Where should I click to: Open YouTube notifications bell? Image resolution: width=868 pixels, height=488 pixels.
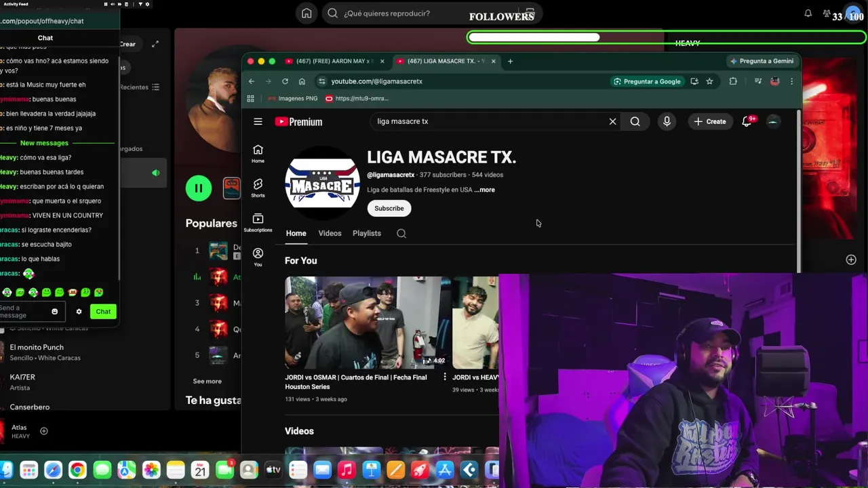747,121
